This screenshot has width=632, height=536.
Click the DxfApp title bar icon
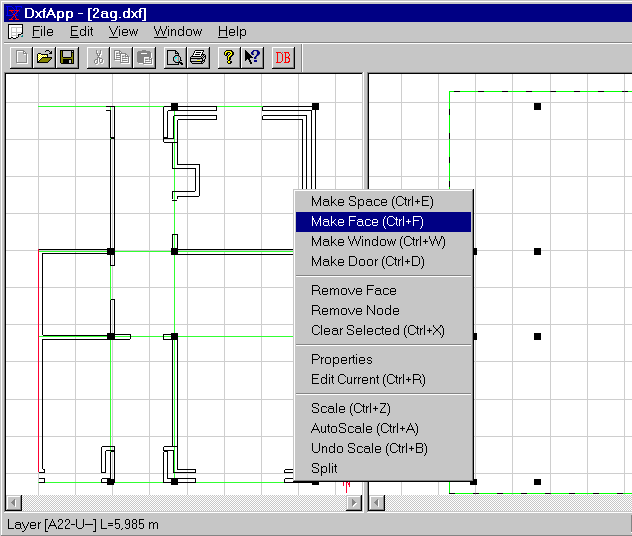[x=14, y=13]
